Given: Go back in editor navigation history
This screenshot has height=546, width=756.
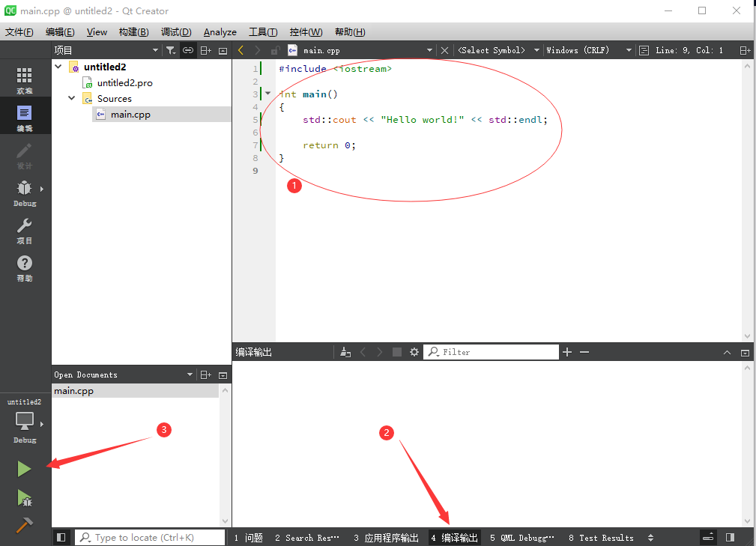Looking at the screenshot, I should pyautogui.click(x=241, y=50).
